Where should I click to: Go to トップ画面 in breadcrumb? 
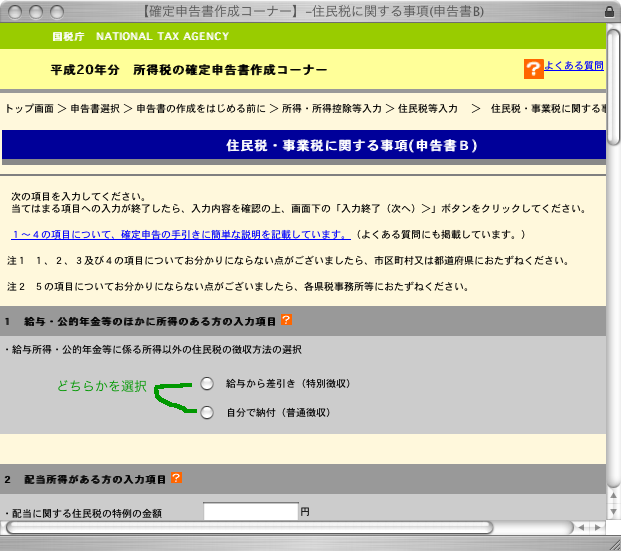[x=30, y=107]
